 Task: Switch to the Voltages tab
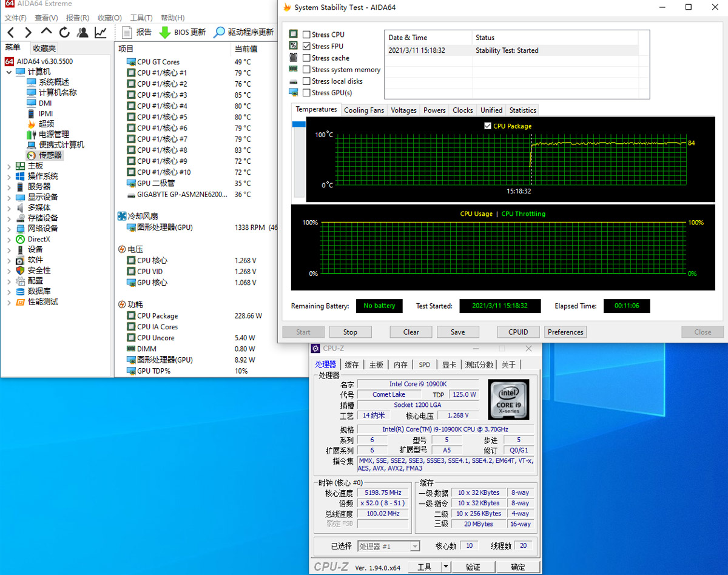click(403, 110)
